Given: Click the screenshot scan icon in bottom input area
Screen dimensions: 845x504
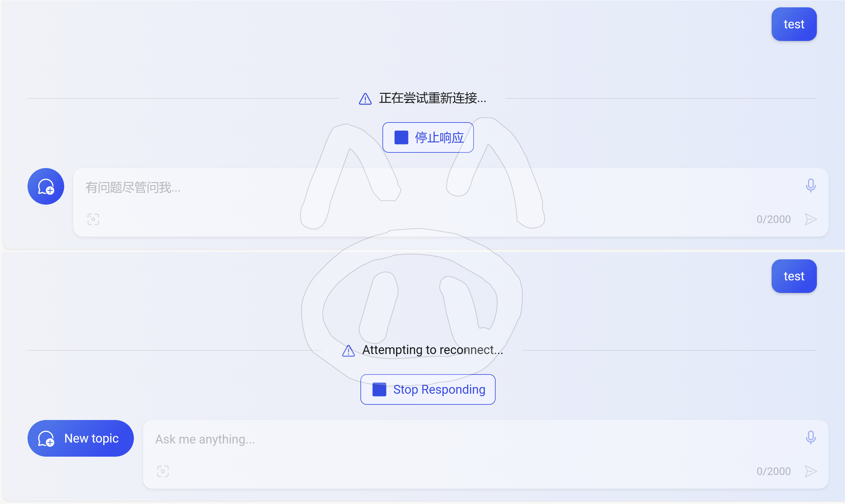Looking at the screenshot, I should click(x=163, y=471).
